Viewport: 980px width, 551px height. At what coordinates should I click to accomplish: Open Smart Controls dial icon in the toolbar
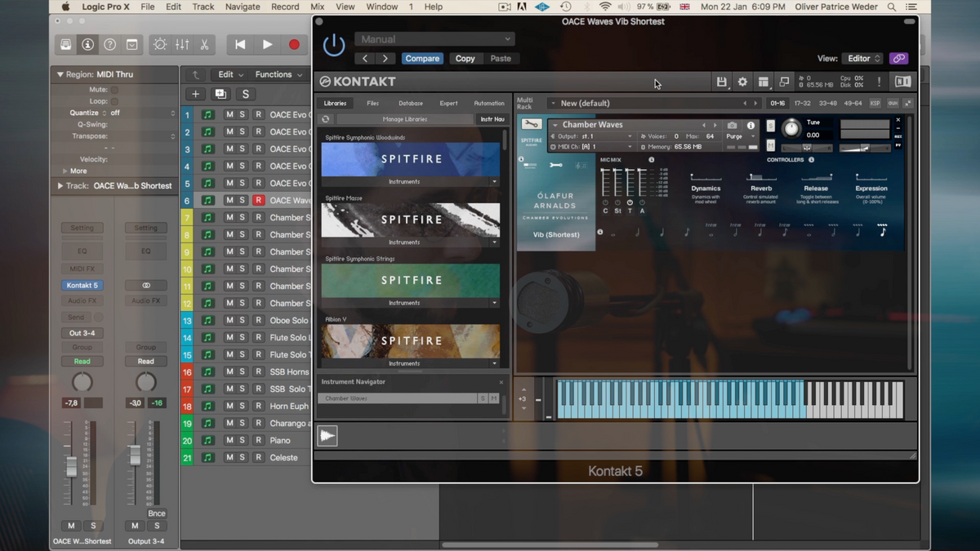(160, 45)
